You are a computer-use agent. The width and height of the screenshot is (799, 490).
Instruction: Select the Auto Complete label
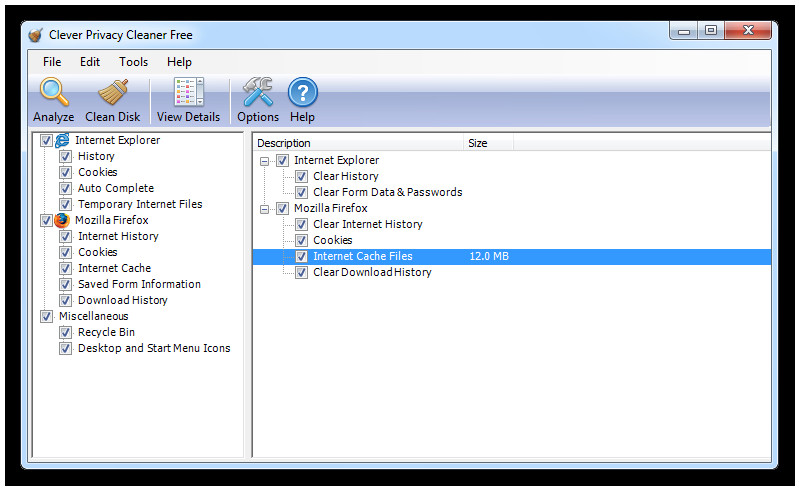116,188
